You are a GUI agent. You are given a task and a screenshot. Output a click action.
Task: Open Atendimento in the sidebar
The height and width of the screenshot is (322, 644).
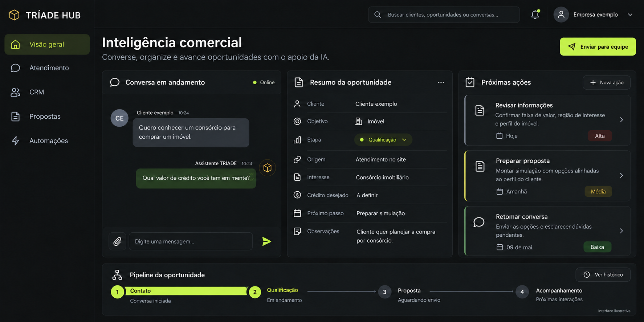(x=47, y=68)
